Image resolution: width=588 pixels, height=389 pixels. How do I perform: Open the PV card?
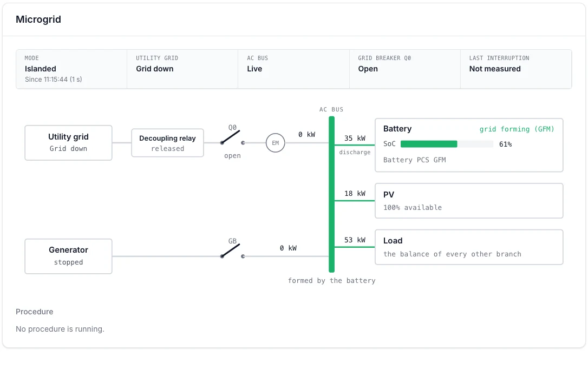[x=469, y=201]
